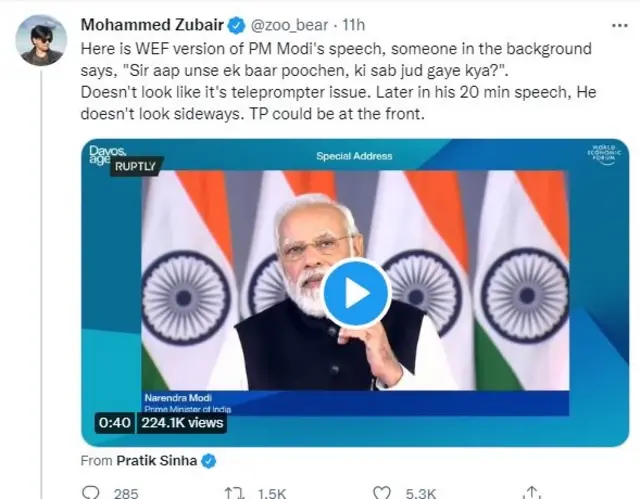Play the PM Modi speech video
Screen dimensions: 640x499
(357, 293)
